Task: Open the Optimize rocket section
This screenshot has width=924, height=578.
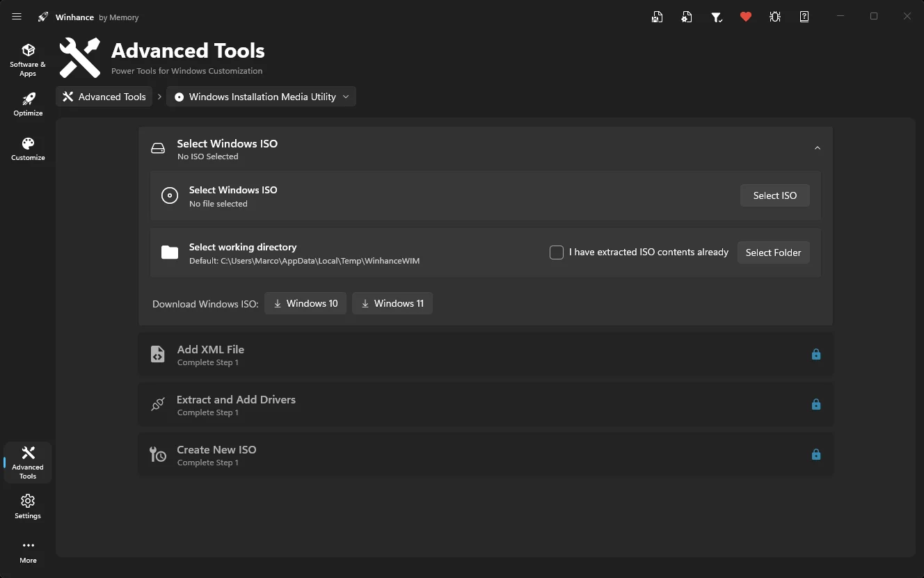Action: click(x=28, y=104)
